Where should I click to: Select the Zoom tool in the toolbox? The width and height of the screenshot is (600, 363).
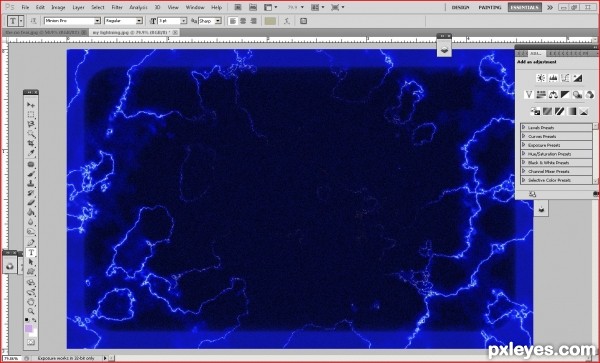pos(31,311)
